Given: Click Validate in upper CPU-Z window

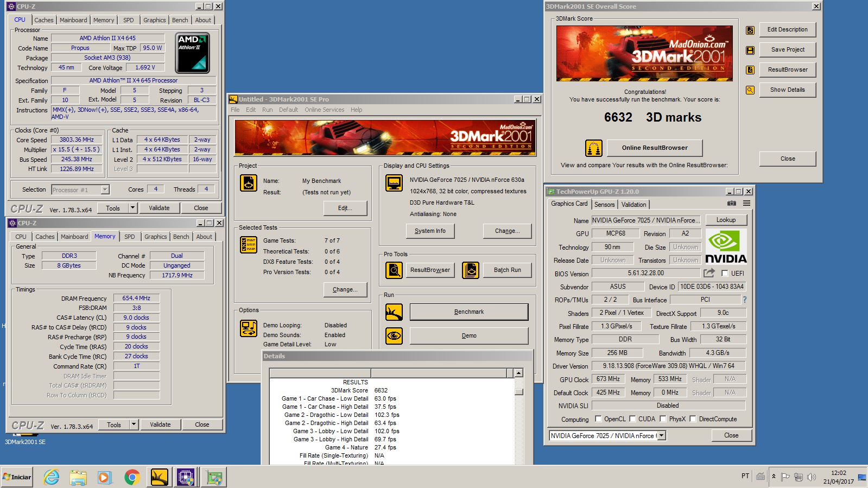Looking at the screenshot, I should [x=159, y=208].
